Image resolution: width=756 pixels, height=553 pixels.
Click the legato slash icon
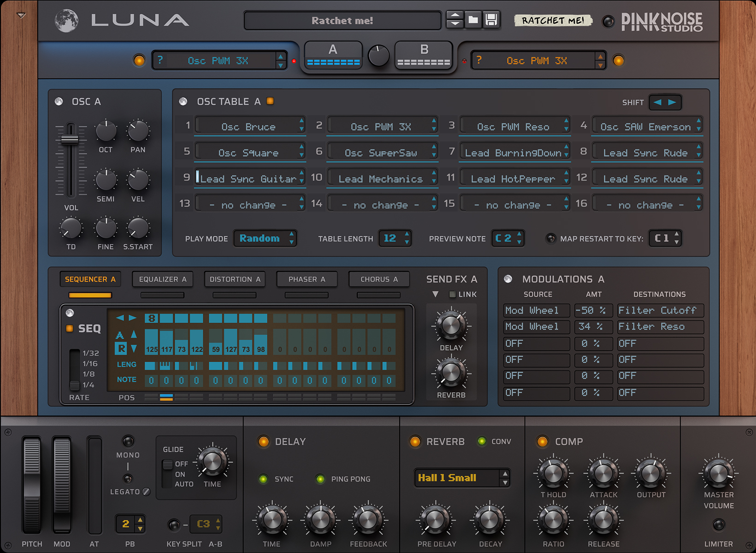pyautogui.click(x=146, y=492)
